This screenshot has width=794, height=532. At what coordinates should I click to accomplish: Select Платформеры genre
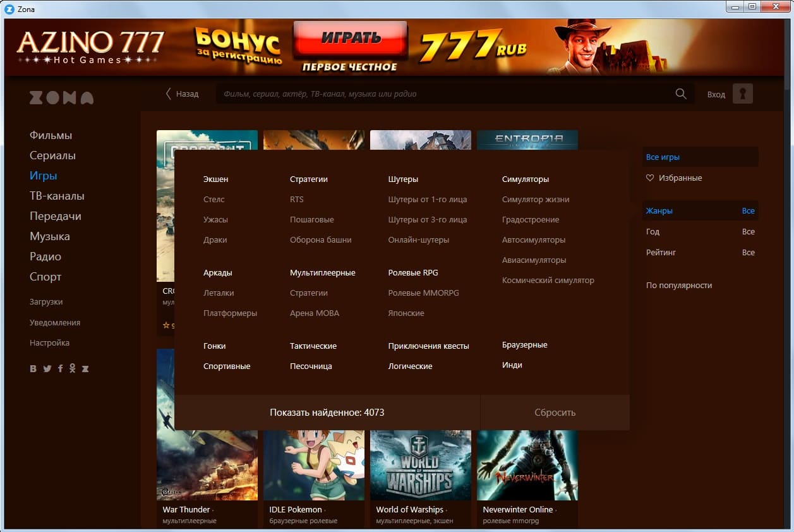pos(231,313)
